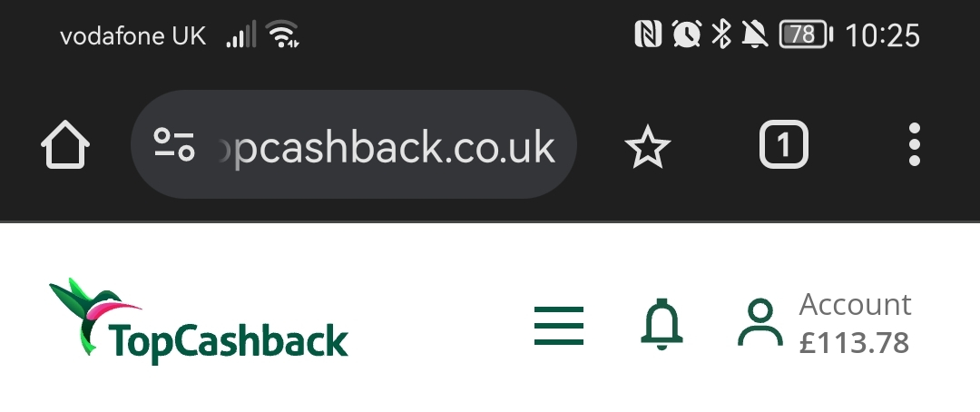This screenshot has height=412, width=980.
Task: Click the TopCashback hummingbird logo
Action: 199,321
